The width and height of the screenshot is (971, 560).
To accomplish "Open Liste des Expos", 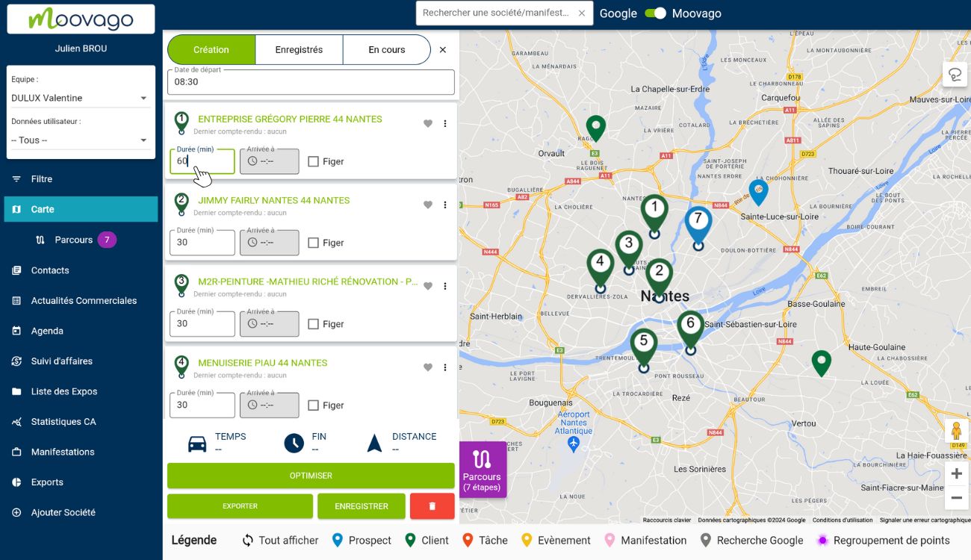I will coord(81,391).
